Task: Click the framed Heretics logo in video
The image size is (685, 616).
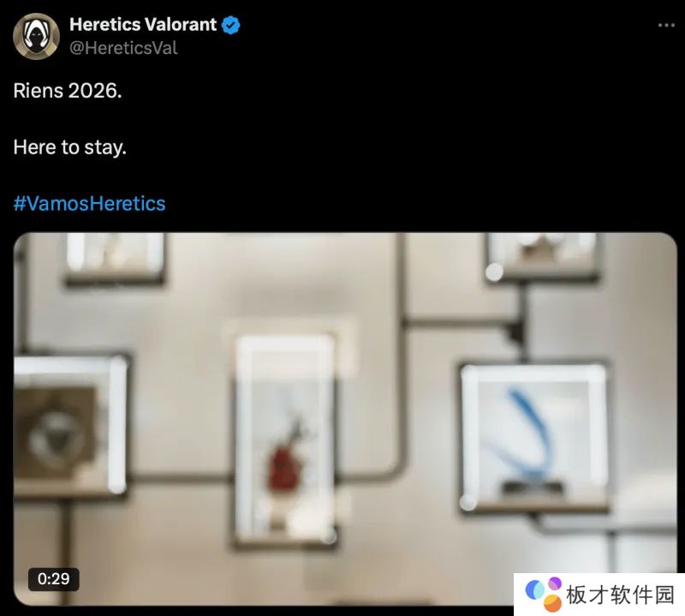Action: click(x=70, y=427)
